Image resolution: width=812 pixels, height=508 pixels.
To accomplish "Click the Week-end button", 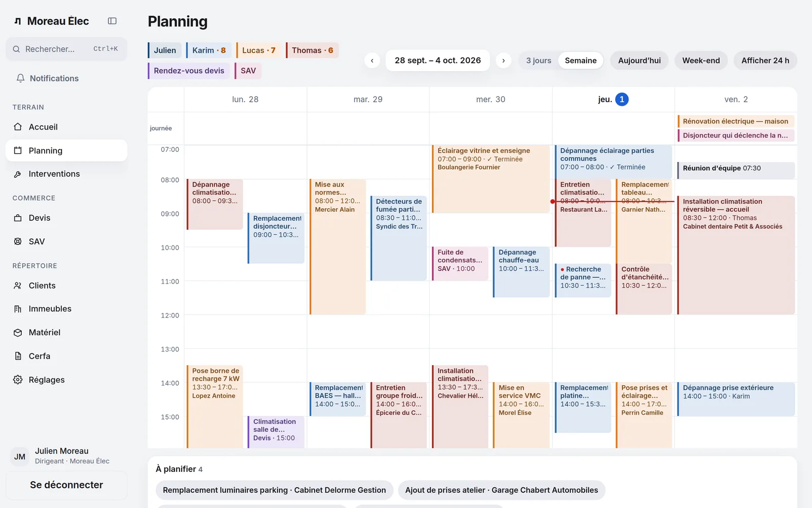I will click(x=701, y=60).
